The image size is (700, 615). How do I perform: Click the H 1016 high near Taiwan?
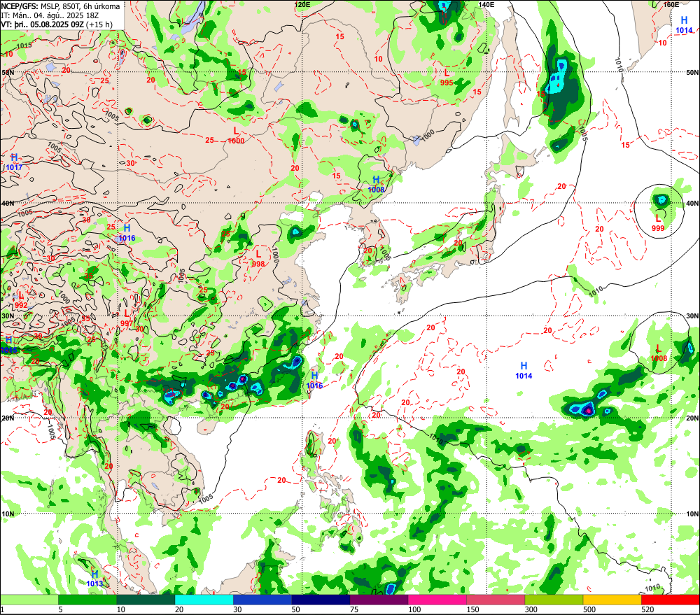point(315,380)
